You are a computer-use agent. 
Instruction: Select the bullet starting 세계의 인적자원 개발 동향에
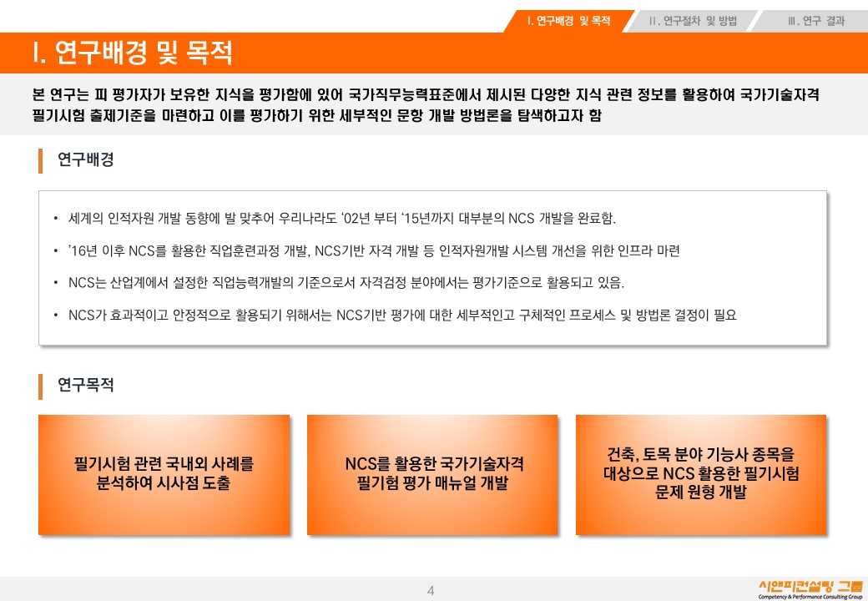click(341, 218)
